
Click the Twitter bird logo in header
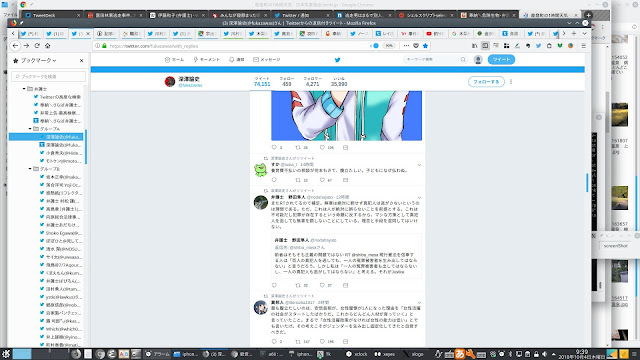tap(338, 60)
